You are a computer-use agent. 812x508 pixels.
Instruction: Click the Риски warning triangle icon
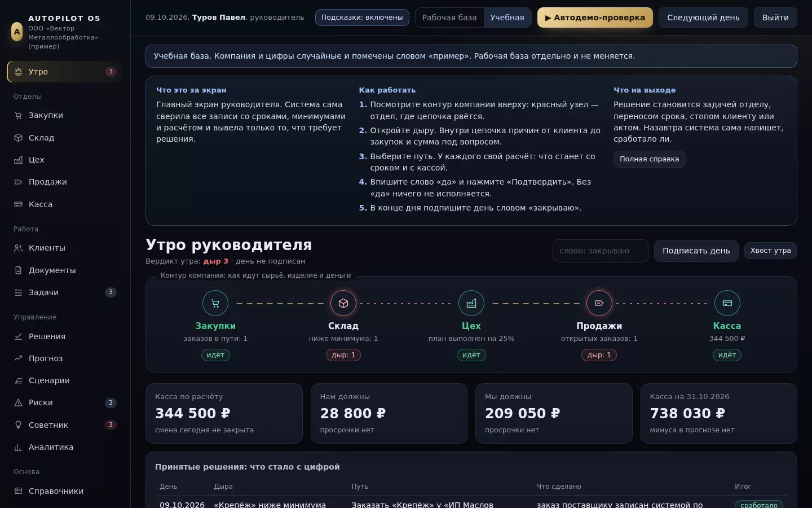click(x=18, y=402)
